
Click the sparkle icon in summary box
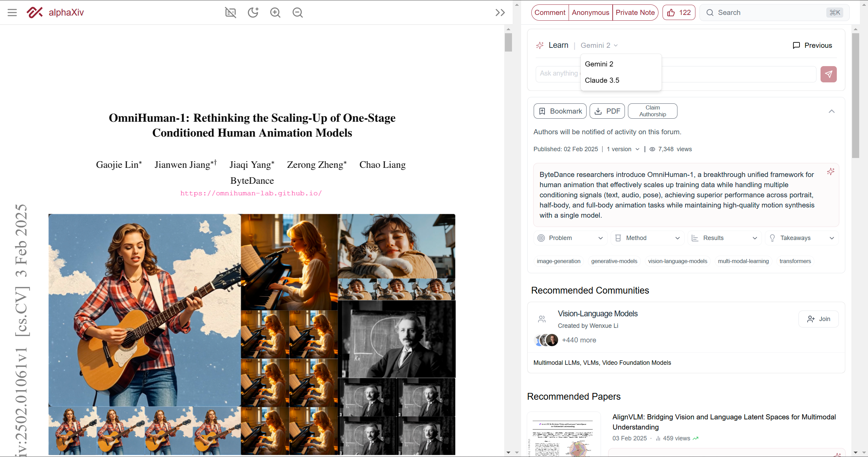pos(830,172)
